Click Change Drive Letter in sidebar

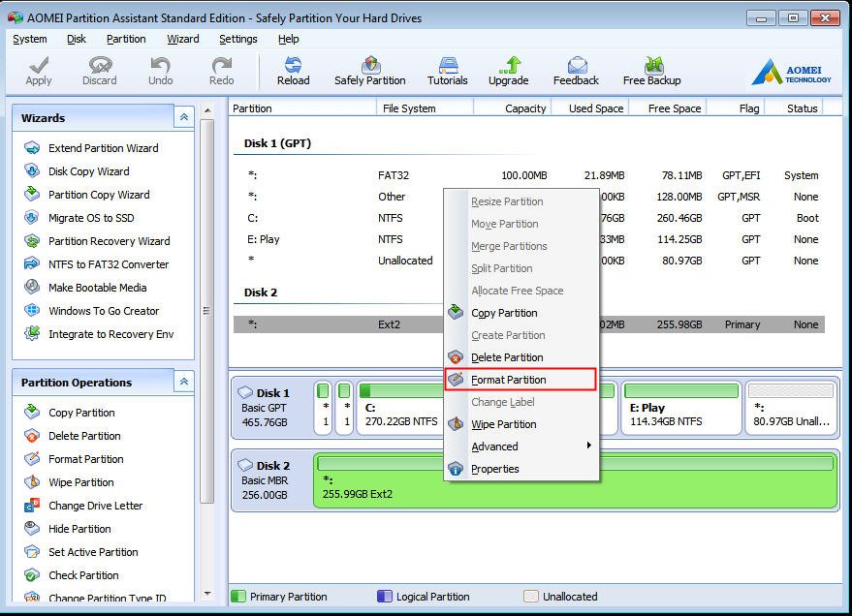tap(95, 506)
